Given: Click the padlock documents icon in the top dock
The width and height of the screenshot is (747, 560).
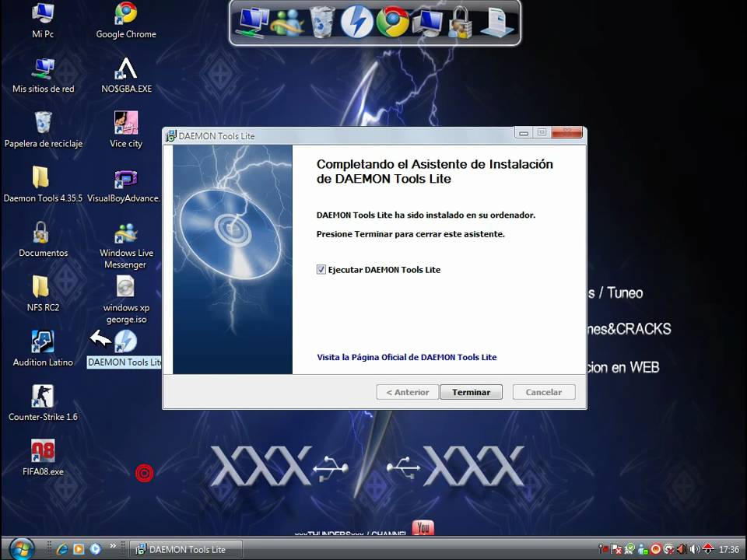Looking at the screenshot, I should 460,23.
